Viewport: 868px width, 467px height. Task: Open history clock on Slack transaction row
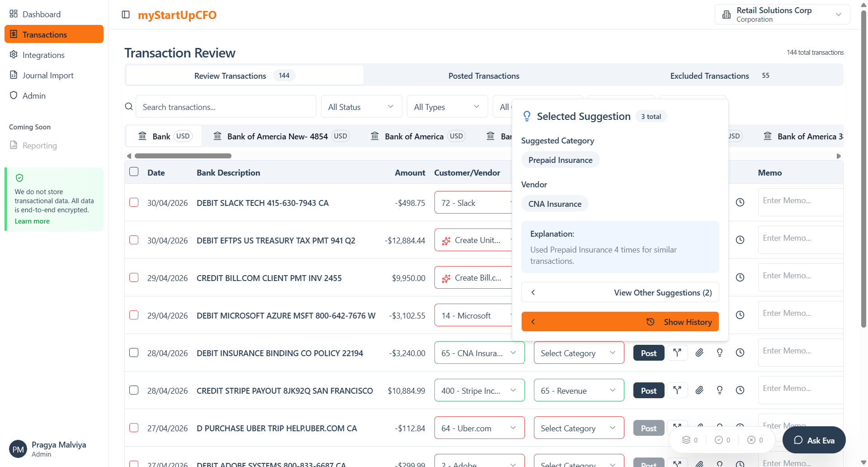740,203
